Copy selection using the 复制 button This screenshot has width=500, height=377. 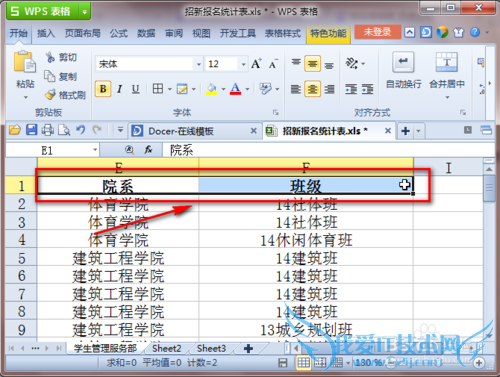[60, 76]
